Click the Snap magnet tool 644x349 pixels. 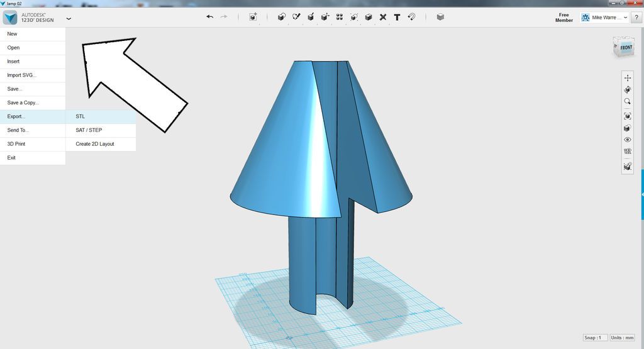point(411,17)
